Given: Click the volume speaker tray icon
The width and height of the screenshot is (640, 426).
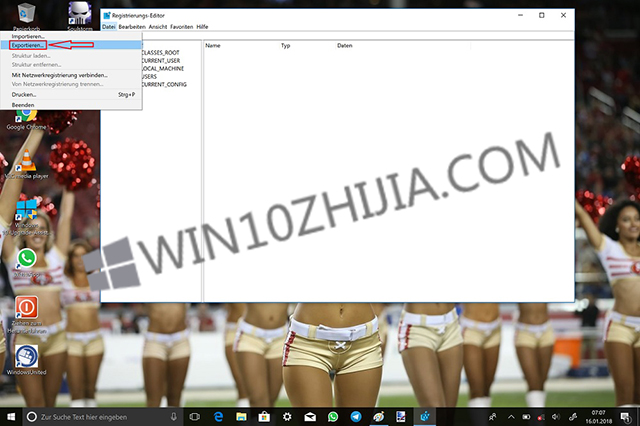Looking at the screenshot, I should [556, 417].
